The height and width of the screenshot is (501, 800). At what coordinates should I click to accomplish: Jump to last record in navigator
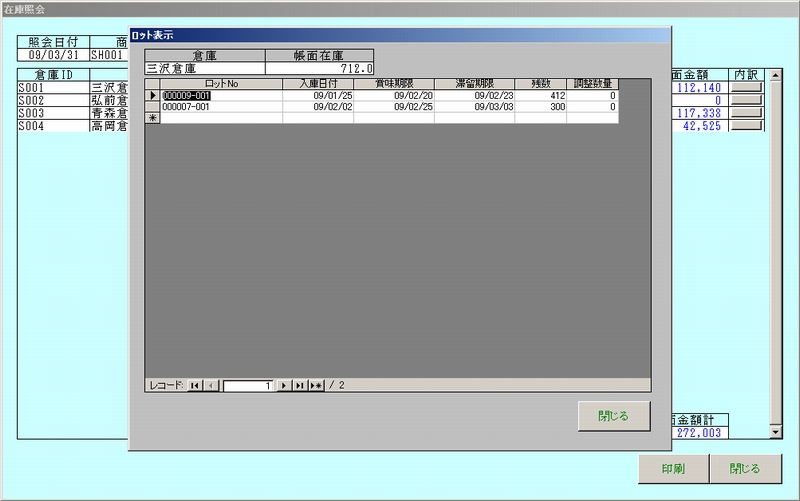299,385
